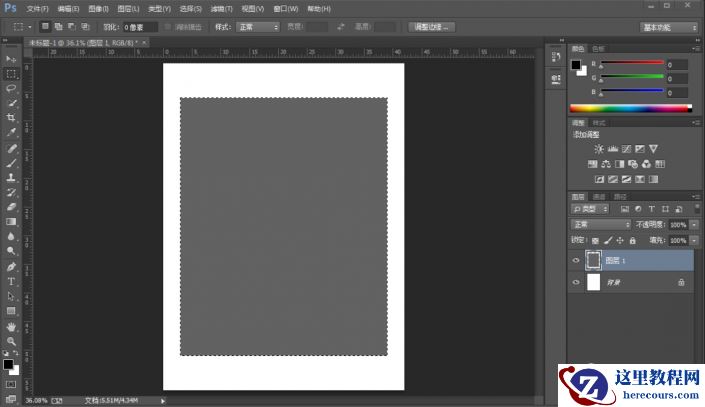Select the Dodge tool
The width and height of the screenshot is (705, 407).
[x=11, y=251]
